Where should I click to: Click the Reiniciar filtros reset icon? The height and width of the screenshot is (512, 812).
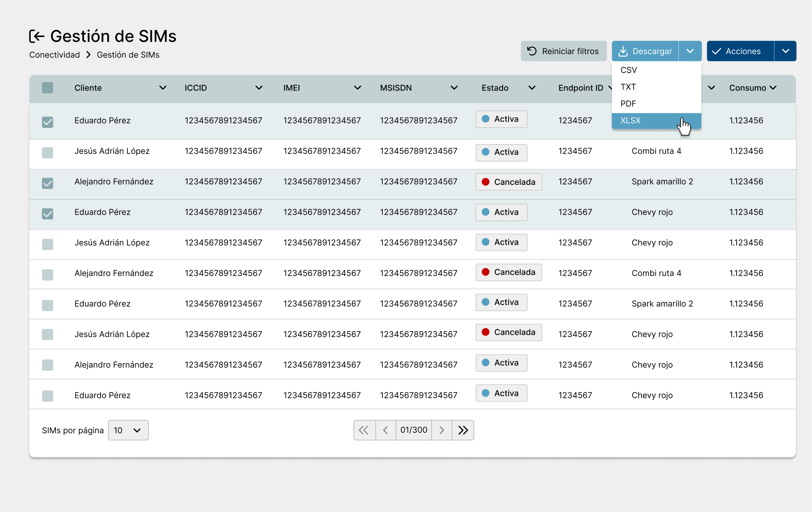pyautogui.click(x=532, y=51)
